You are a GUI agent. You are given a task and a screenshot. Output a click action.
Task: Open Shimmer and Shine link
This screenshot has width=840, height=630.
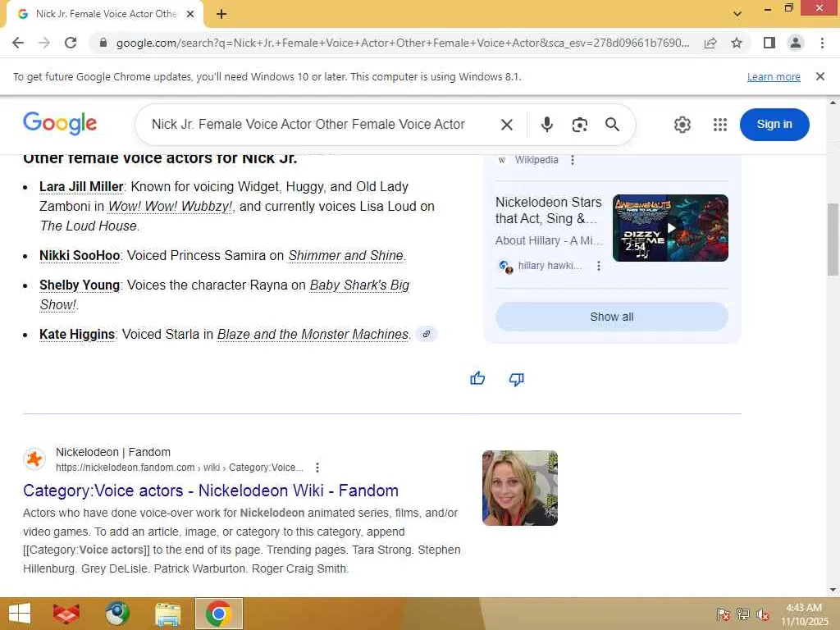click(345, 256)
